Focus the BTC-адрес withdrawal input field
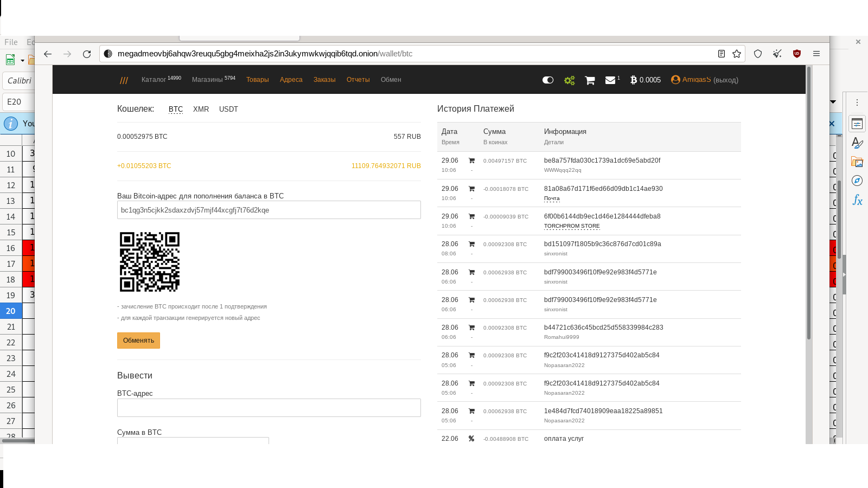868x488 pixels. [x=269, y=408]
